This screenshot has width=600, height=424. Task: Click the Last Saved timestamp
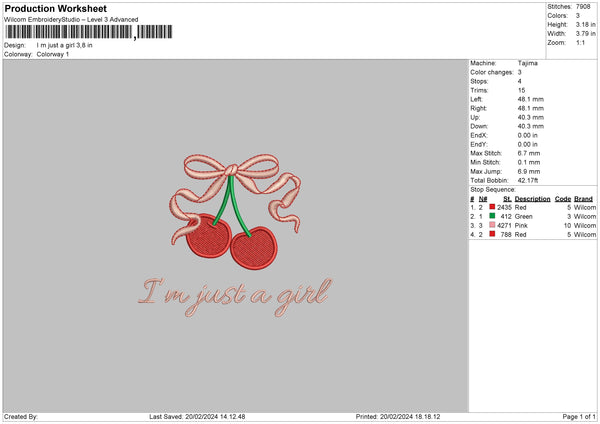coord(197,416)
